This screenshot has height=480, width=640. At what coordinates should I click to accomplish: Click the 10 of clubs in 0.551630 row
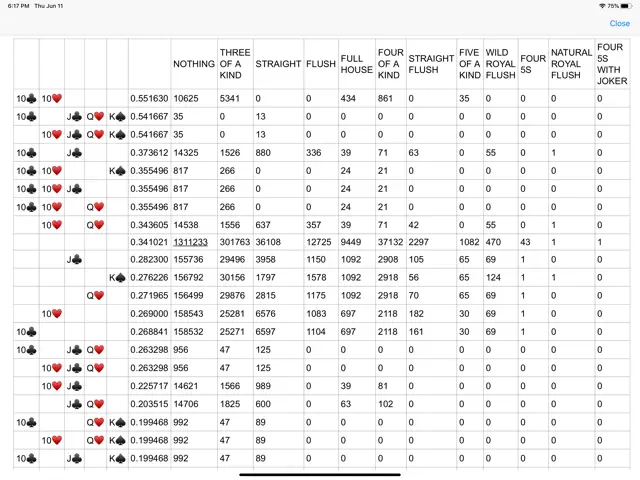[x=26, y=98]
